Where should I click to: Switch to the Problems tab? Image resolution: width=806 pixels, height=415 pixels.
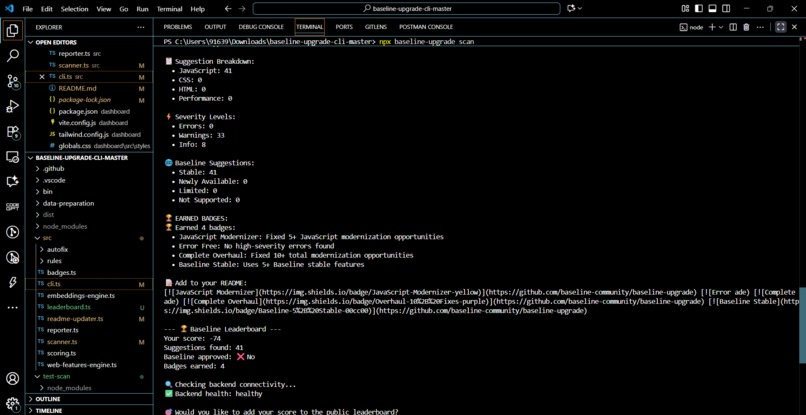[x=177, y=27]
